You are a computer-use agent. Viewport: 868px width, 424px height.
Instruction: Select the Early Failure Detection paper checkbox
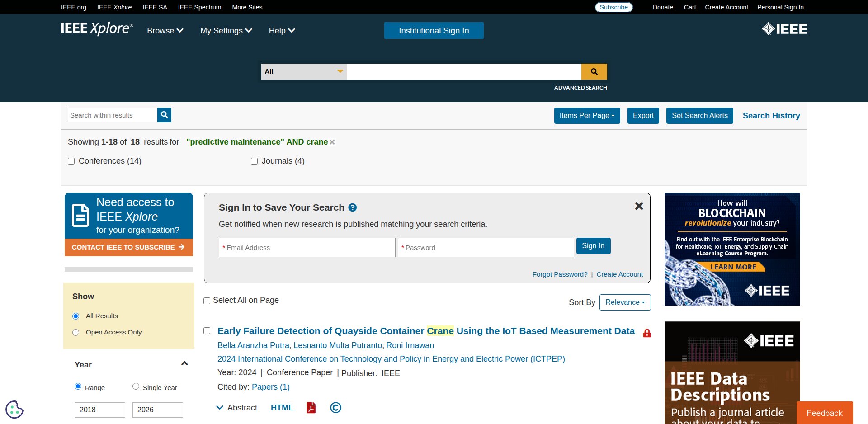(x=207, y=331)
